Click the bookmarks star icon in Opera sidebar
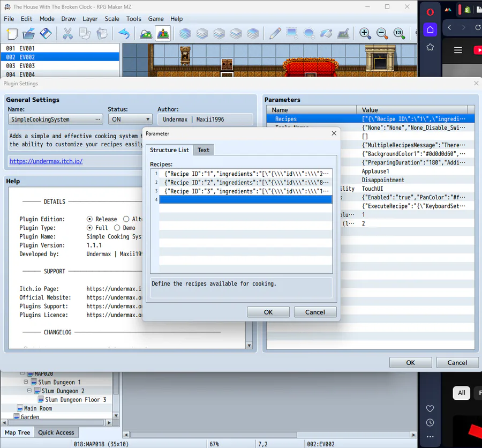 click(430, 47)
